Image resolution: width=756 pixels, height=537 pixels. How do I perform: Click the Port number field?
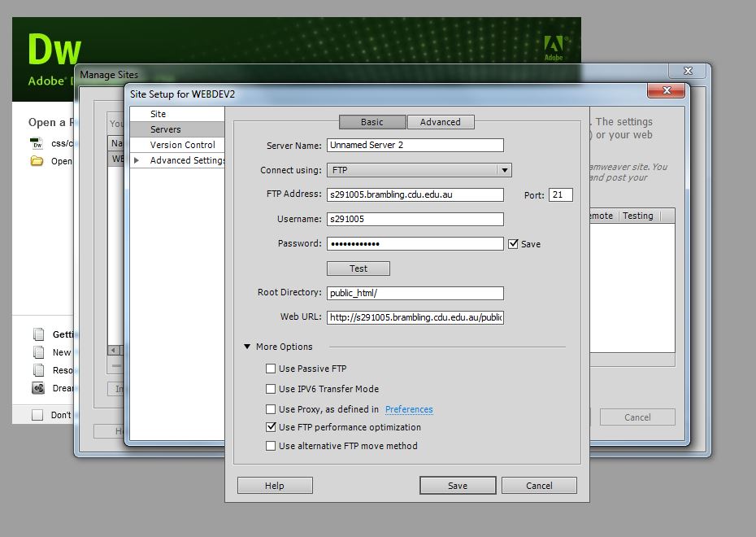pos(561,194)
